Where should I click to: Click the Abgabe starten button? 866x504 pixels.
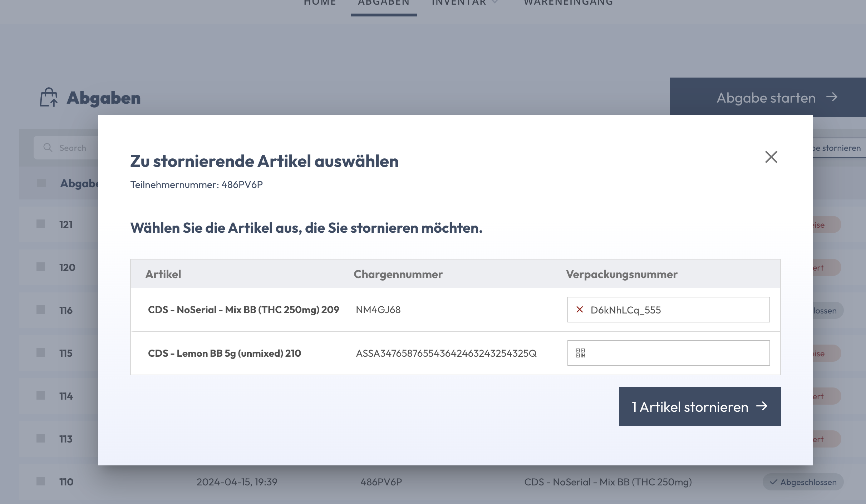click(768, 97)
